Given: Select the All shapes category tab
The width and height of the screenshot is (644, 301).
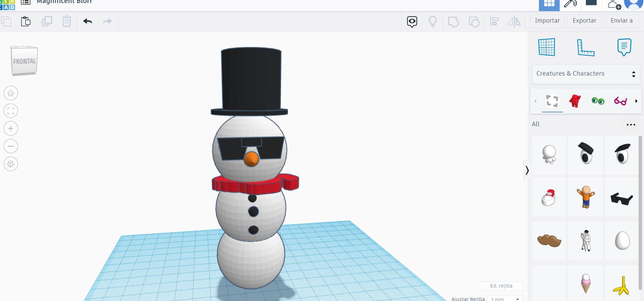Looking at the screenshot, I should (552, 101).
